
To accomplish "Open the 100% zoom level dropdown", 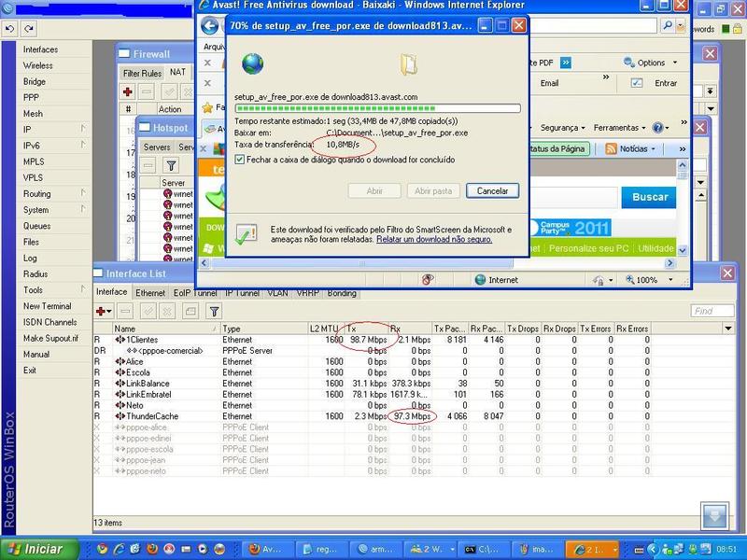I will point(670,279).
